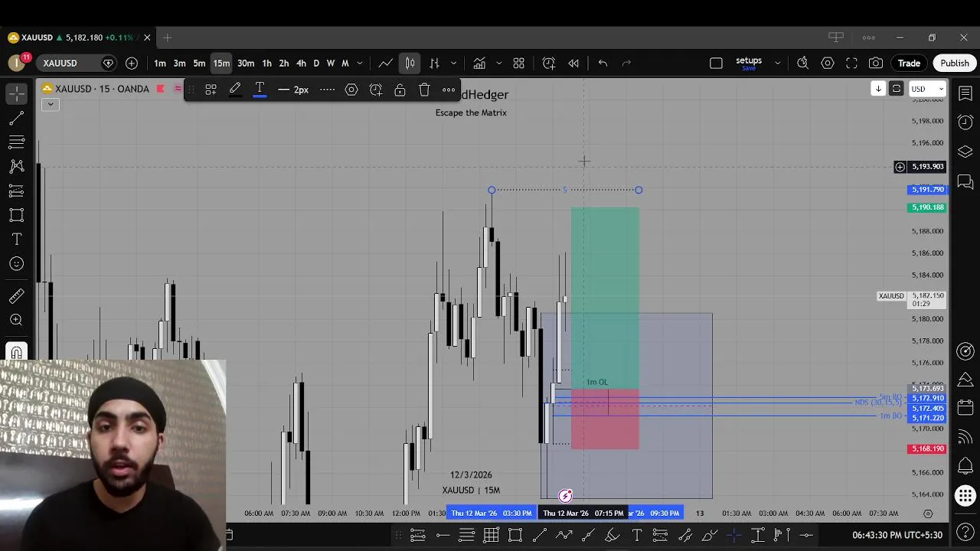The width and height of the screenshot is (980, 551).
Task: Toggle the lock on the selected drawing
Action: 400,90
